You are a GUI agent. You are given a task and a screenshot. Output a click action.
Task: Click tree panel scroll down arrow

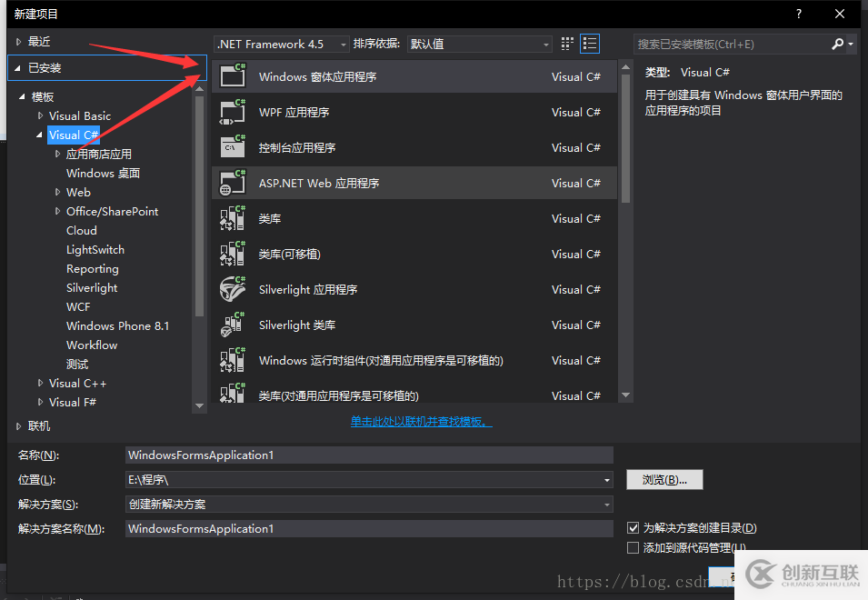tap(199, 406)
